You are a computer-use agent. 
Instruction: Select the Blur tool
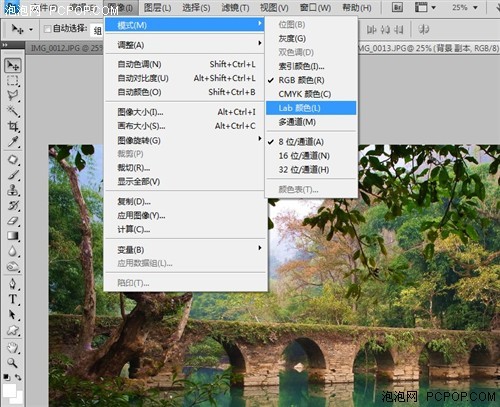pos(13,251)
